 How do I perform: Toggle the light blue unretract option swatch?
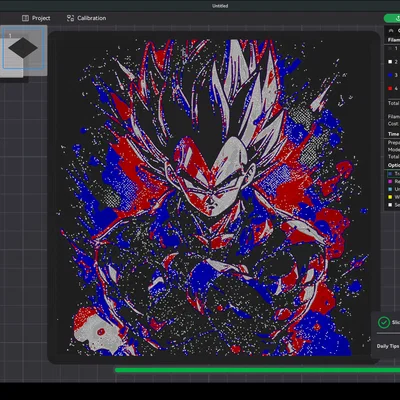point(390,189)
